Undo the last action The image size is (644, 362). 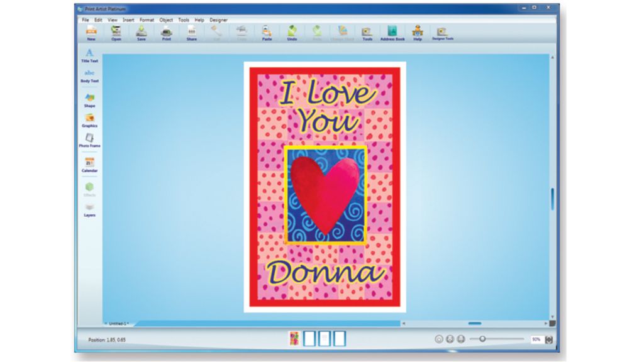tap(291, 33)
